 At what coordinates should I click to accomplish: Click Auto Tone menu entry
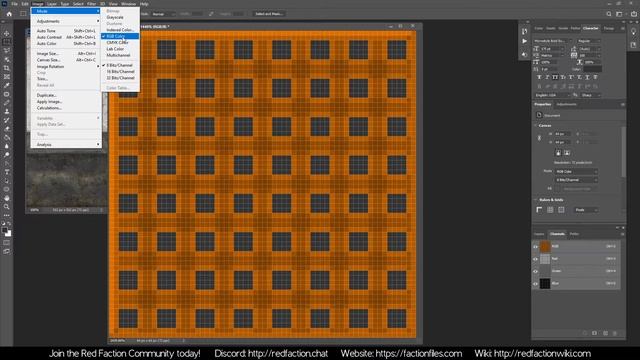(x=65, y=31)
